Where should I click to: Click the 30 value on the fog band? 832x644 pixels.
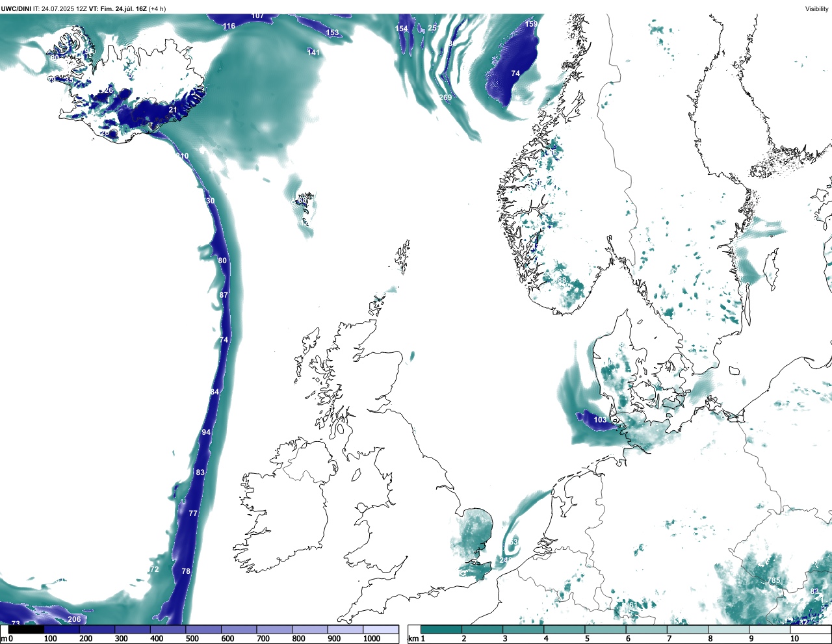click(211, 201)
